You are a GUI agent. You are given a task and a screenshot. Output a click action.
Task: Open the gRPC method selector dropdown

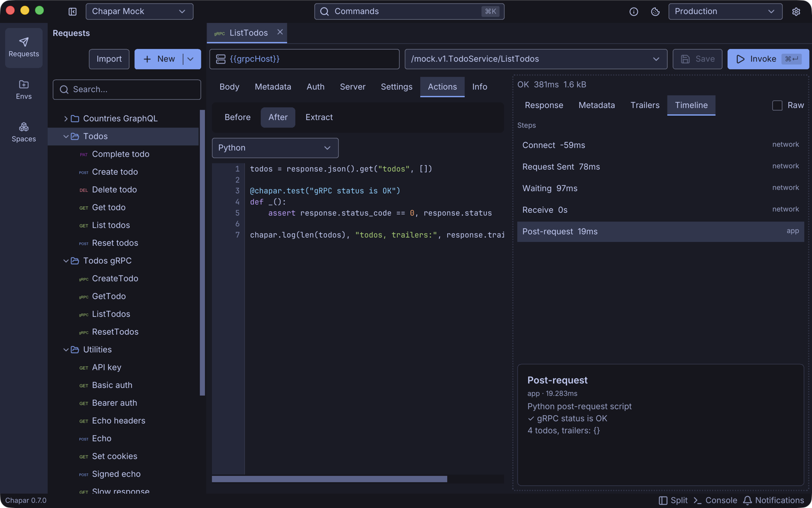pos(536,59)
